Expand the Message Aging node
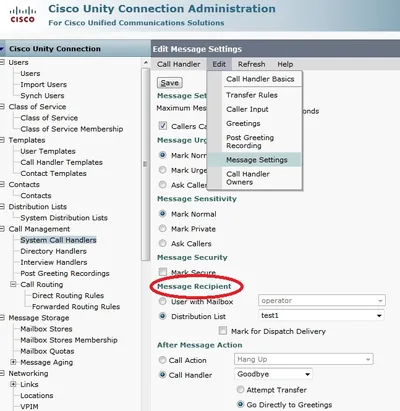Screen dimensions: 400x411 (x=13, y=362)
